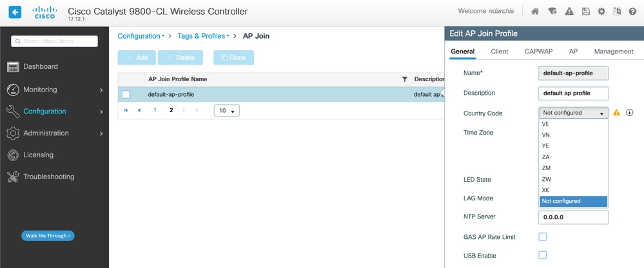Select VE country code option
Image resolution: width=644 pixels, height=268 pixels.
tap(573, 124)
